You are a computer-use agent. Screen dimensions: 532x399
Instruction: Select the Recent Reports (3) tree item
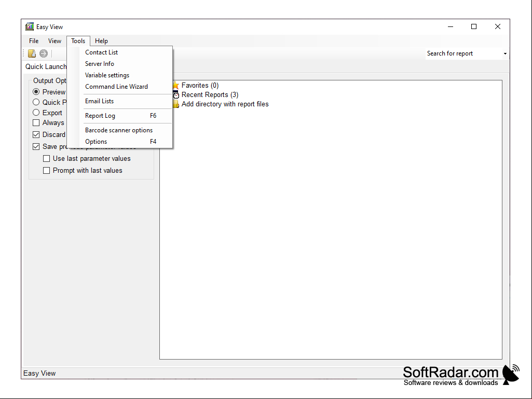tap(210, 94)
